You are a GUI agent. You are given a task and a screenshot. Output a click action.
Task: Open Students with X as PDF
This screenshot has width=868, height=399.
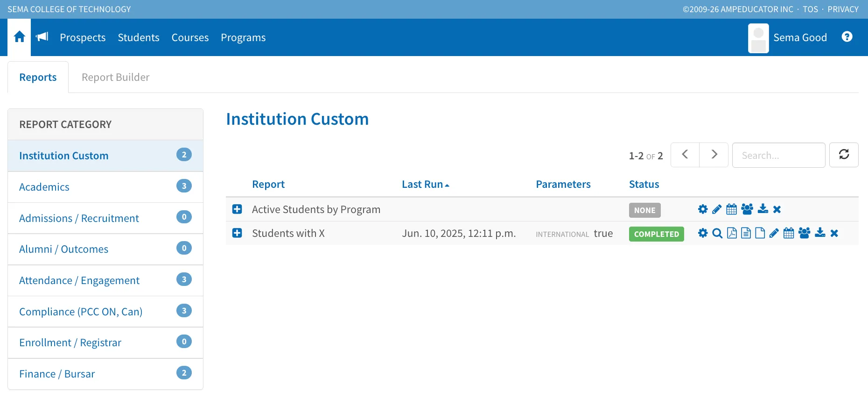pyautogui.click(x=732, y=233)
